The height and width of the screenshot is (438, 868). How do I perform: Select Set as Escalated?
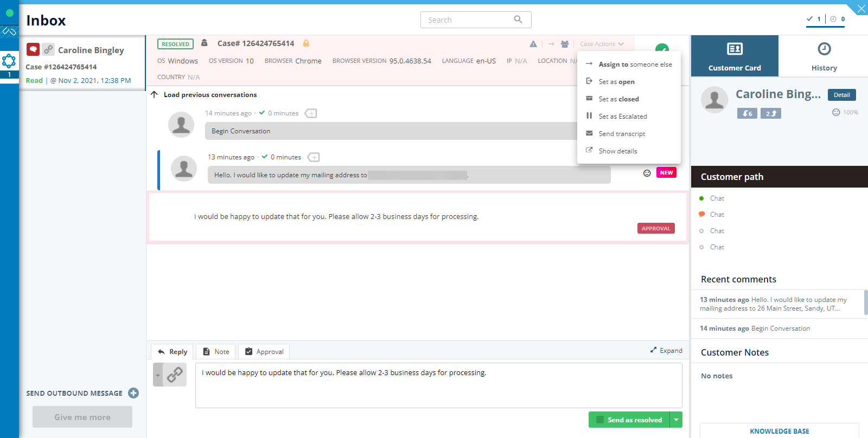point(629,116)
